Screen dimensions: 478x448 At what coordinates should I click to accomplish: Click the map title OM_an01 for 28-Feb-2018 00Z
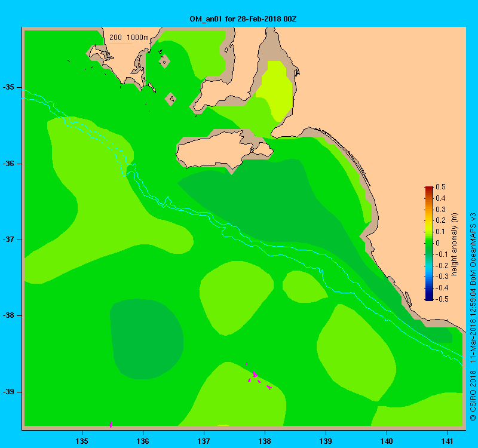[x=243, y=19]
